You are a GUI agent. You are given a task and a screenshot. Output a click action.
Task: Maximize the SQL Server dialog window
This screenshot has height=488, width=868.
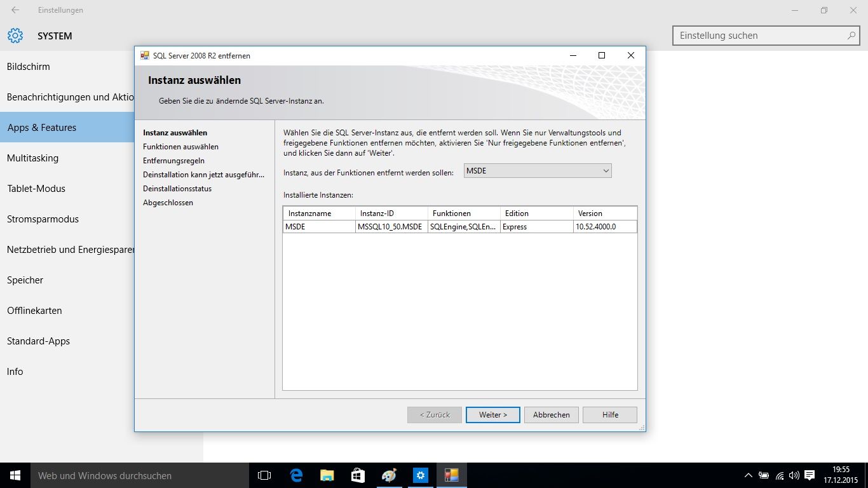pyautogui.click(x=602, y=55)
